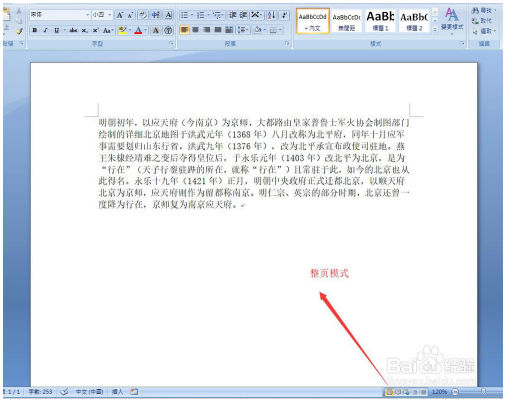Toggle bold formatting in the font group
The height and width of the screenshot is (402, 506).
[x=35, y=30]
